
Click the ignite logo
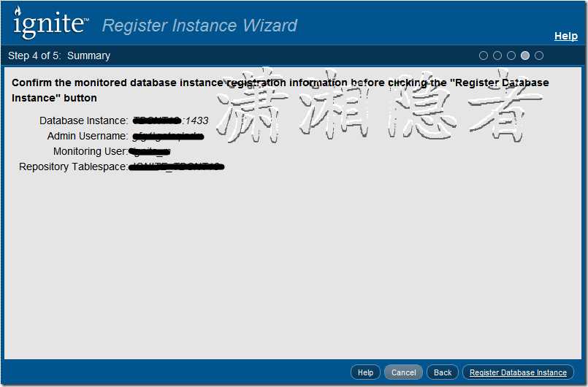click(x=50, y=23)
